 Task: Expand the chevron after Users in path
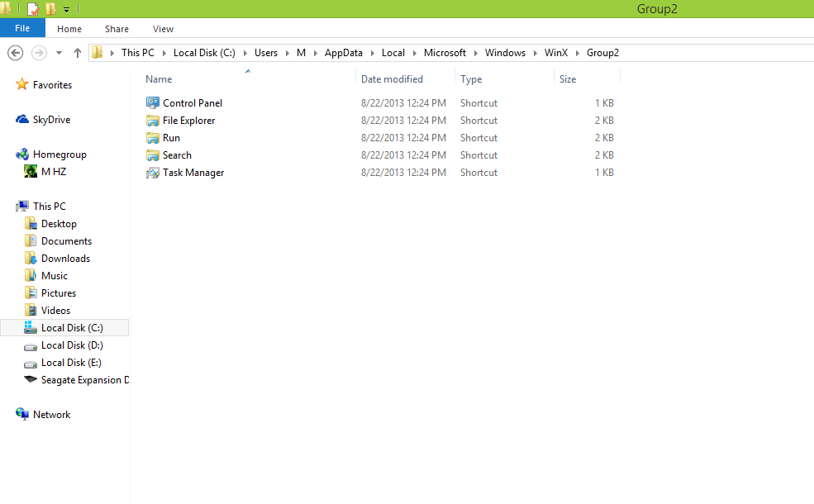[x=287, y=53]
